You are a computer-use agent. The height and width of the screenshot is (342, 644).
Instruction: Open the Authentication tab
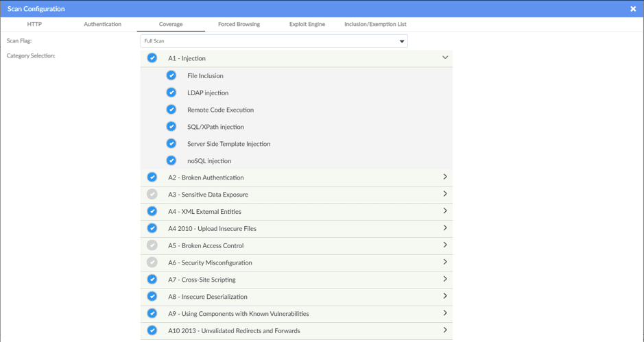(102, 24)
